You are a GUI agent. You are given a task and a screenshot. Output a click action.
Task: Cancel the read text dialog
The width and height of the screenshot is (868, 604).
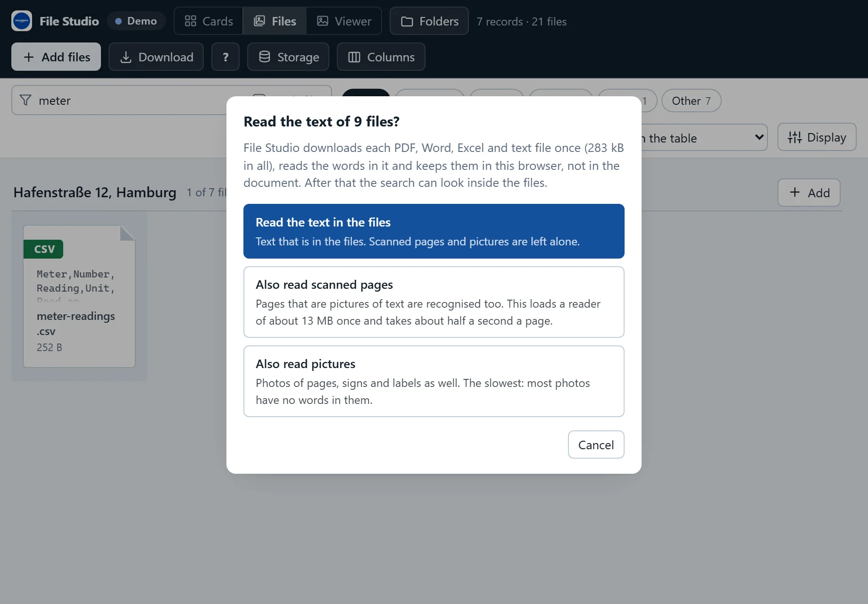596,445
